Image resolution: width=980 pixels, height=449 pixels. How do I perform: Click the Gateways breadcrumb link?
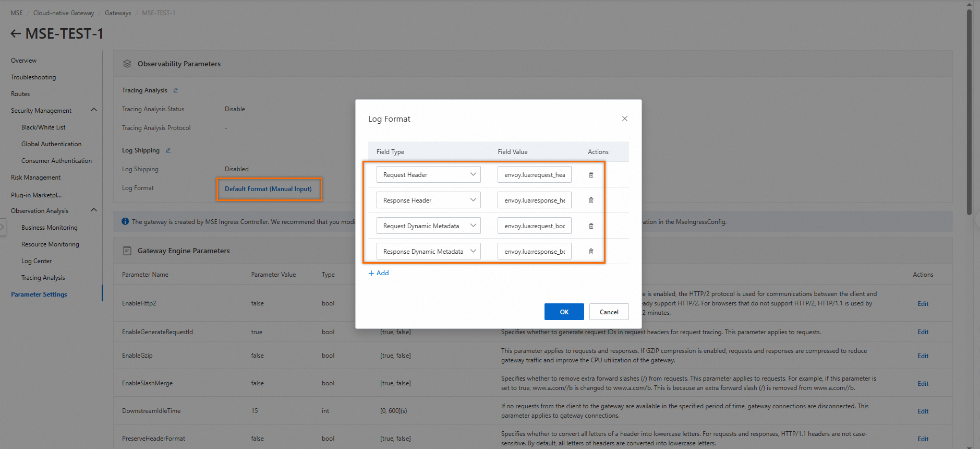118,13
